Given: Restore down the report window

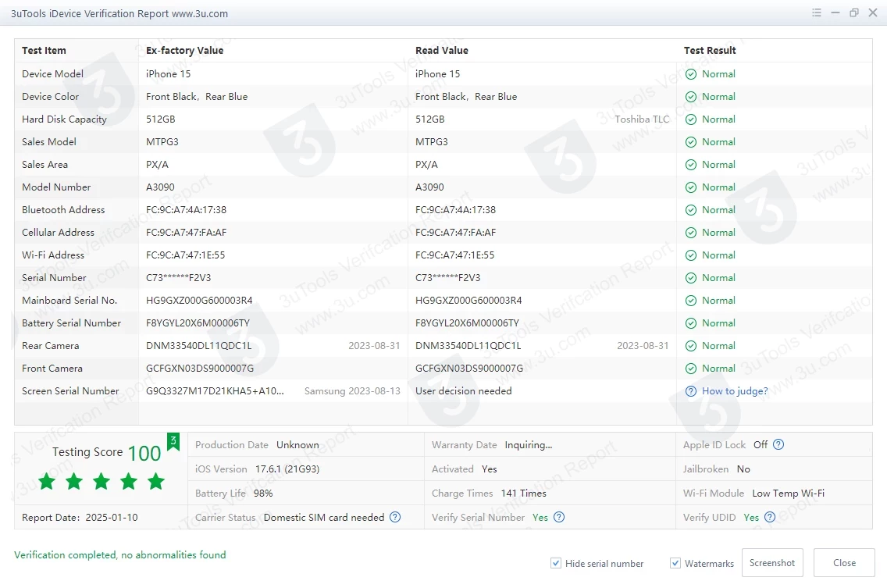Looking at the screenshot, I should click(854, 12).
